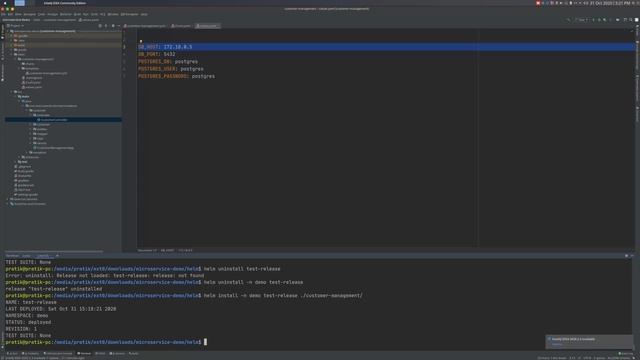Click the Search Everywhere magnifier icon

coord(630,20)
